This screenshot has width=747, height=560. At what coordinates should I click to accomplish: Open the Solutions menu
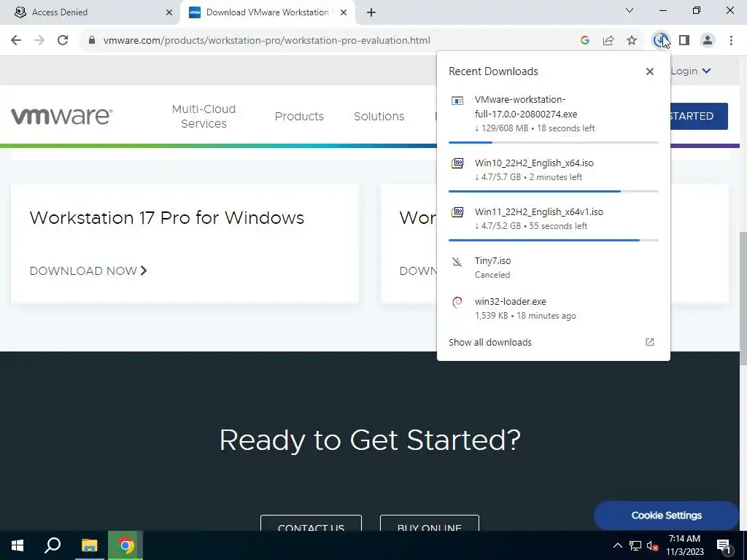(x=379, y=116)
